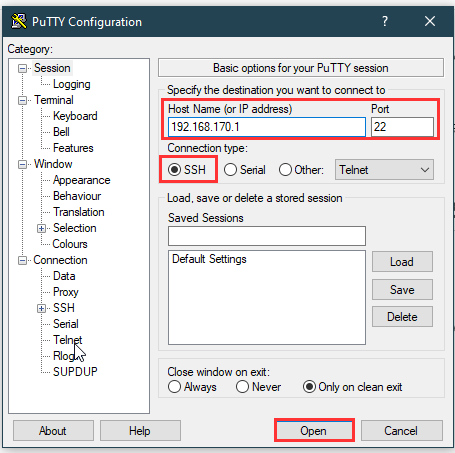Viewport: 455px width, 453px height.
Task: Click the Open button to connect
Action: pos(314,431)
